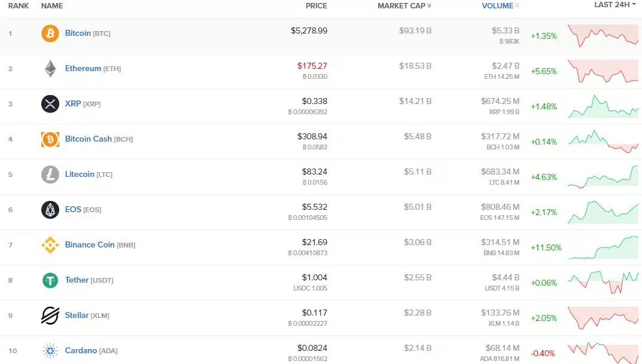
Task: Open the Cardano [ADA] coin link
Action: [x=91, y=350]
